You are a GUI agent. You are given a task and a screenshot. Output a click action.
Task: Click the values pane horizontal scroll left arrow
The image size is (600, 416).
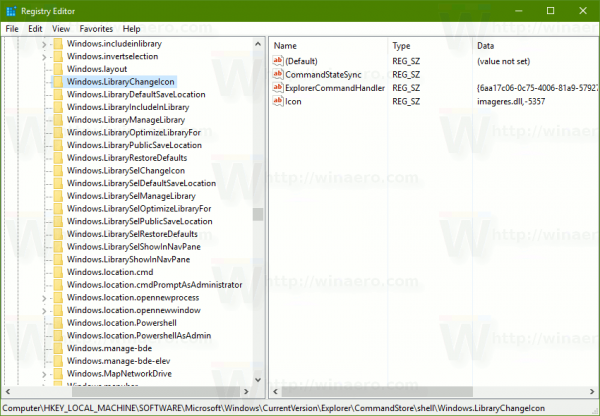(276, 392)
